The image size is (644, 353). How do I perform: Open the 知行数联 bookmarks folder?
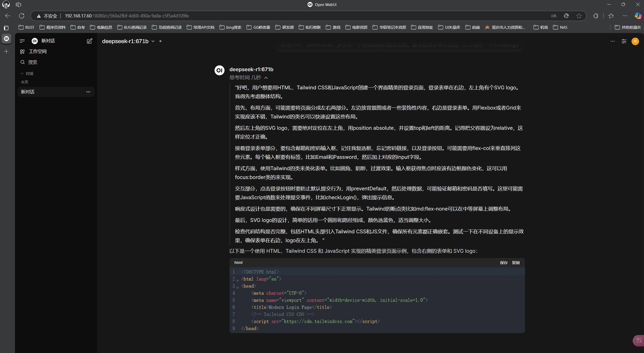[x=310, y=27]
